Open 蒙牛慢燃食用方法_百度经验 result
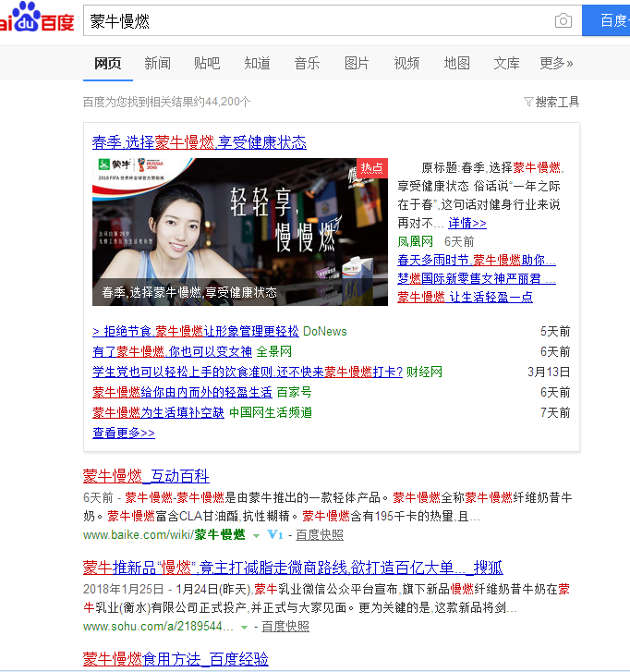 [x=176, y=659]
